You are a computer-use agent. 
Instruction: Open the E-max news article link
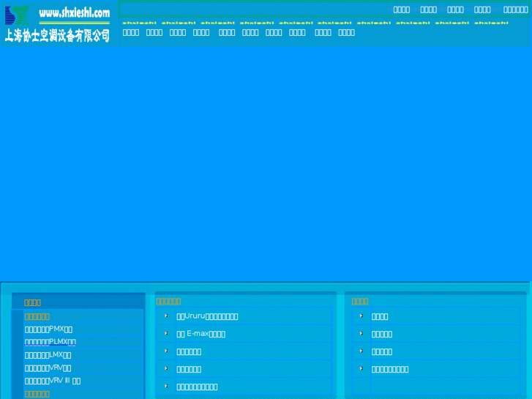pos(201,334)
